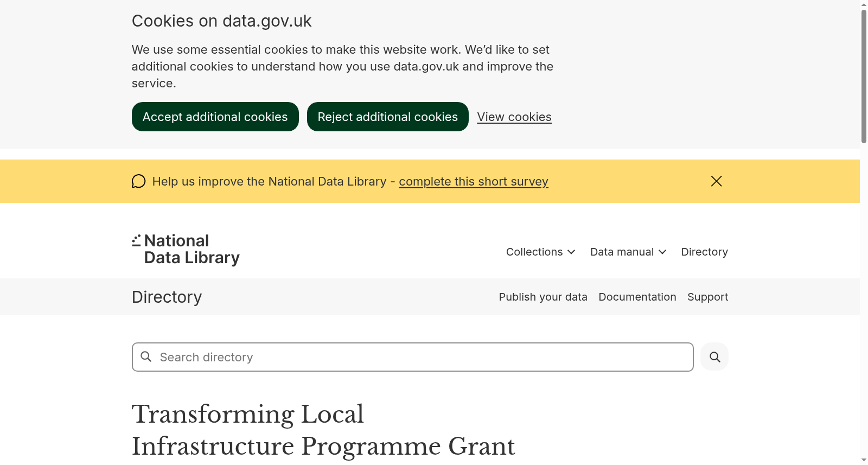Image resolution: width=868 pixels, height=465 pixels.
Task: Click the scrollbar down arrow
Action: (x=864, y=460)
